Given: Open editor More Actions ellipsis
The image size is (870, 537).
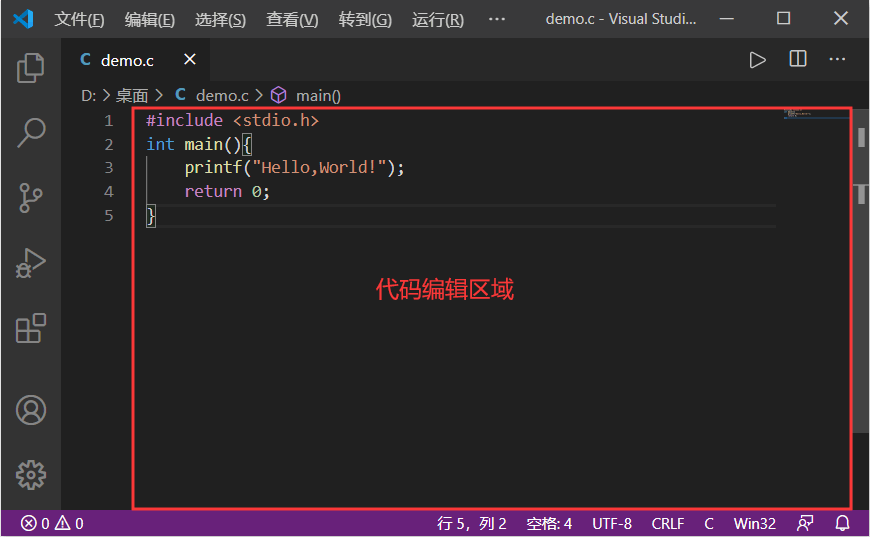Looking at the screenshot, I should 837,60.
